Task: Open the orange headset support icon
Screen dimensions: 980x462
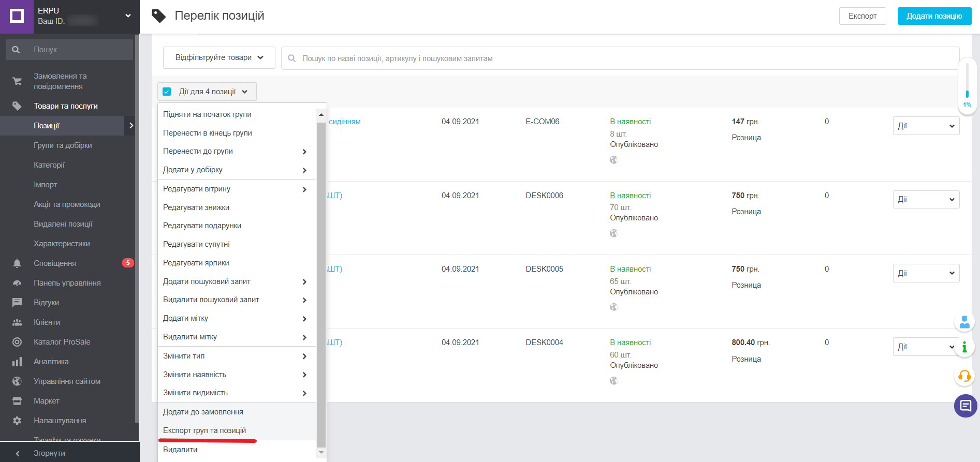Action: point(964,376)
